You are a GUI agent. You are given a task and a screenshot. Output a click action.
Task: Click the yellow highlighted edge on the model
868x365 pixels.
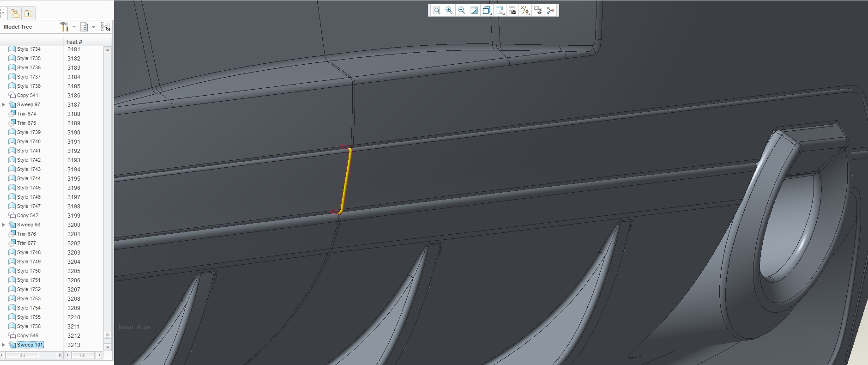[346, 180]
